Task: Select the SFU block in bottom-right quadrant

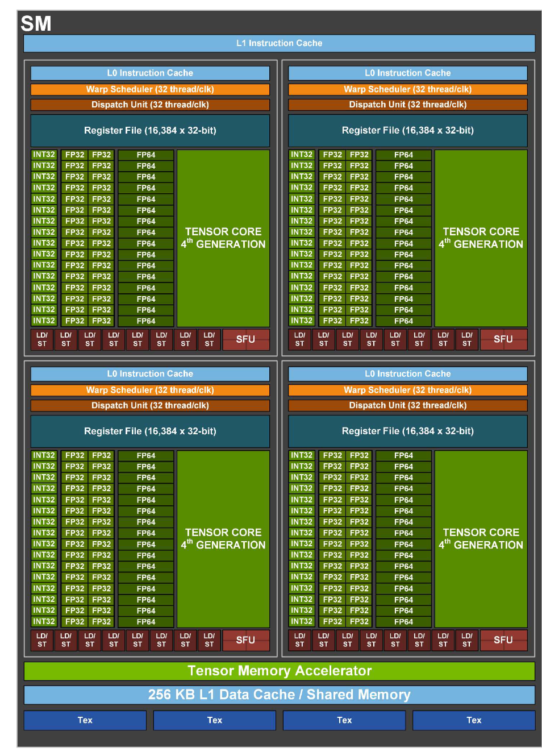Action: point(503,640)
